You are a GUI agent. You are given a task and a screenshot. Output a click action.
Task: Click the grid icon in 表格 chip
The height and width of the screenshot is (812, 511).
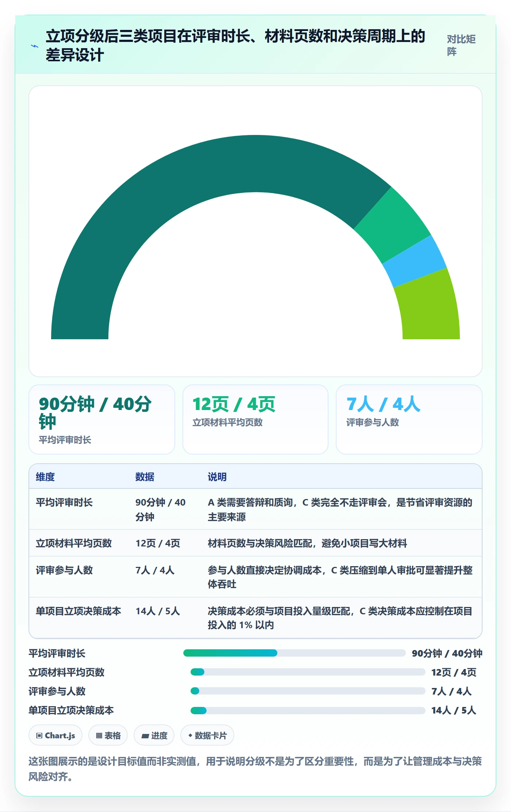pos(99,735)
